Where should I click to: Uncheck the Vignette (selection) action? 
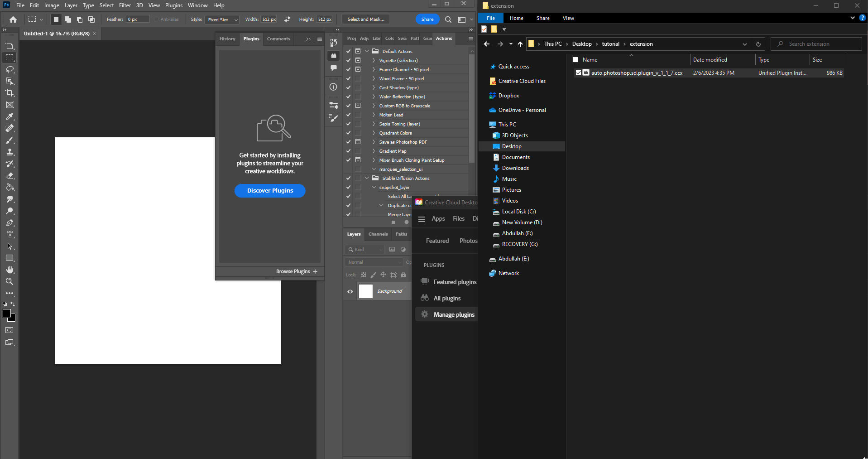click(348, 60)
